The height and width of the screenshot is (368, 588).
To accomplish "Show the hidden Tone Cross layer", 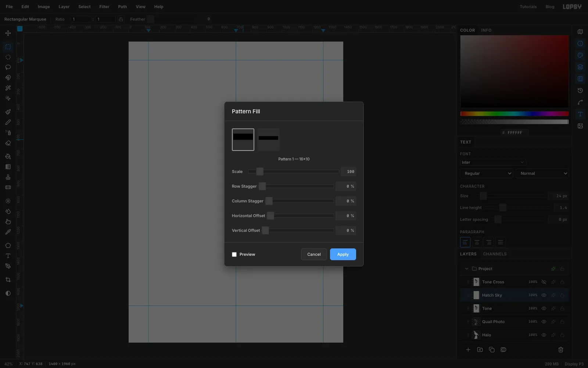I will 544,282.
